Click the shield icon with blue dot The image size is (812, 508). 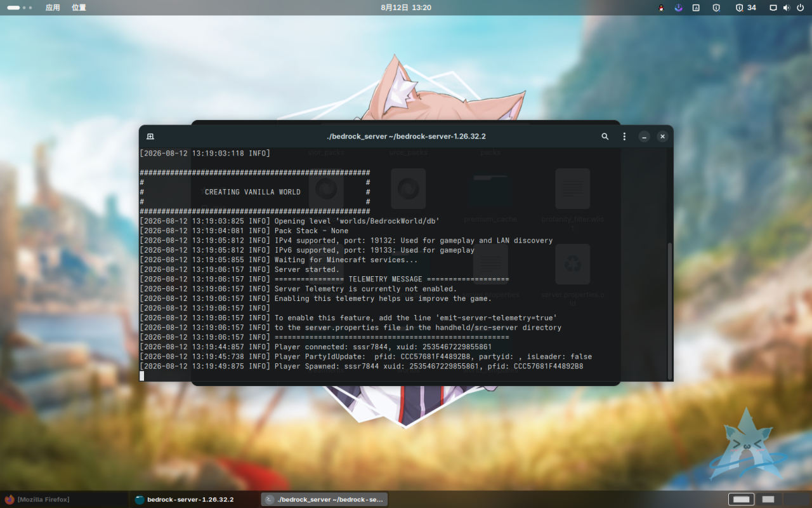tap(716, 8)
